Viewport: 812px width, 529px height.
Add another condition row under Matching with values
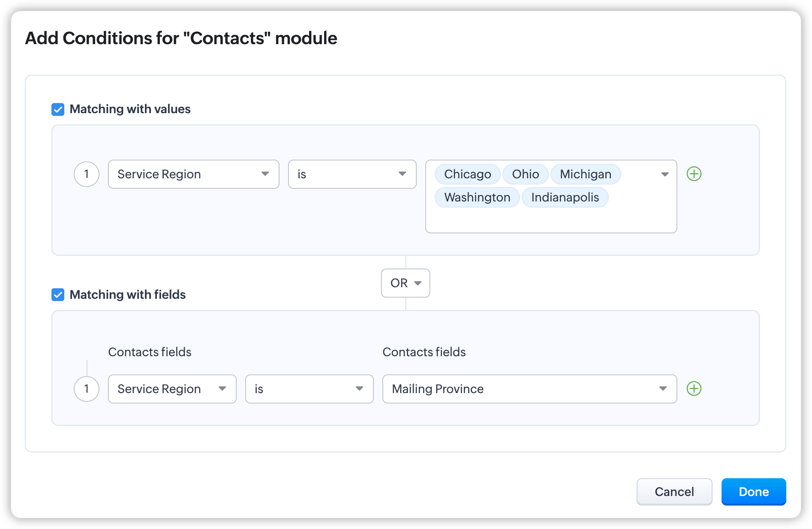[x=694, y=174]
